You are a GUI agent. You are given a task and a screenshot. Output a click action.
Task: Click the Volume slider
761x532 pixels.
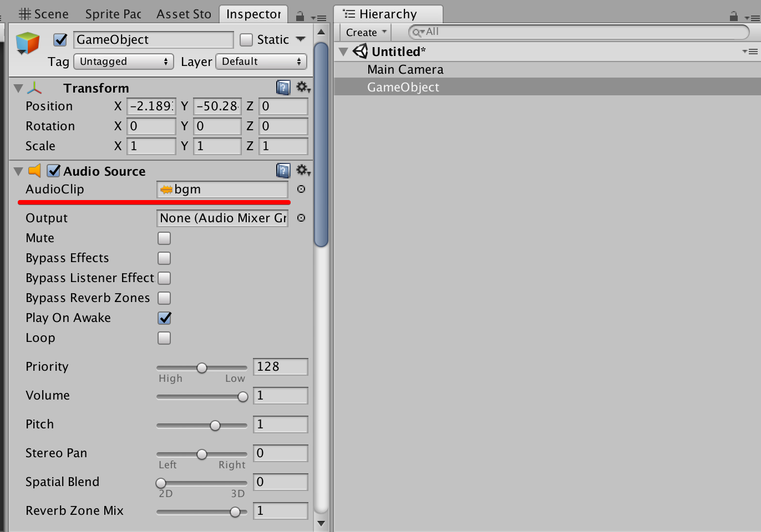202,396
